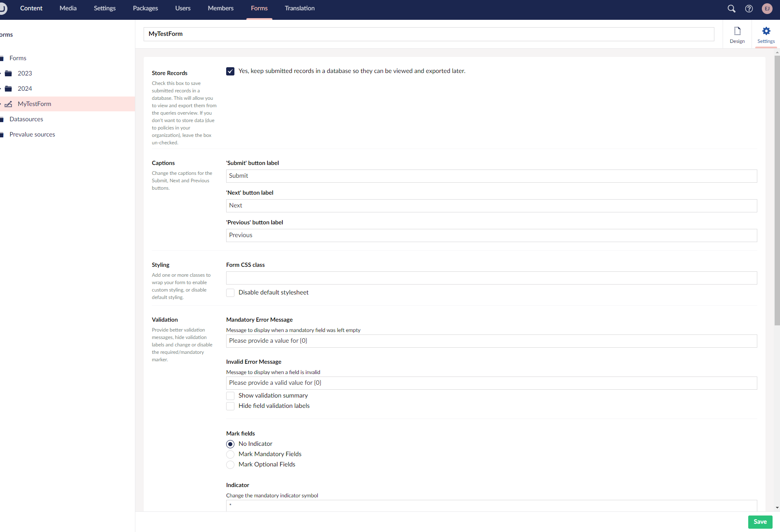Screen dimensions: 780x532
Task: Open the global search icon
Action: click(731, 9)
